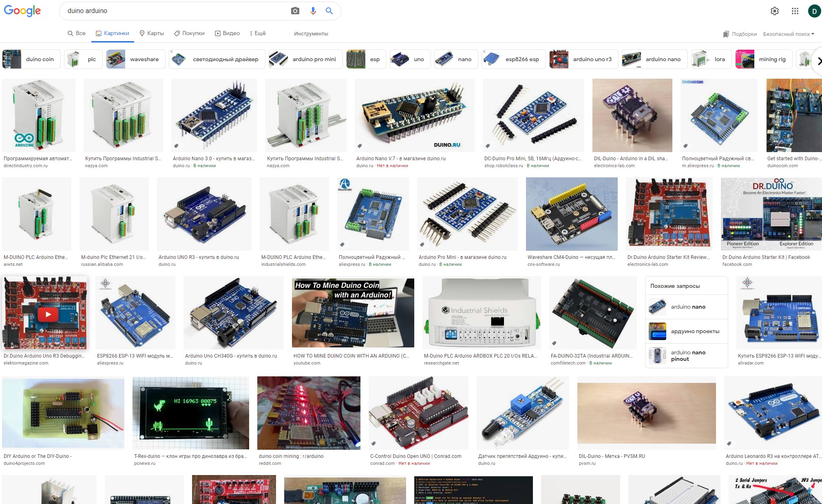Click Get started with Duino- duinocoin.com caption
This screenshot has height=504, width=822.
(x=794, y=159)
